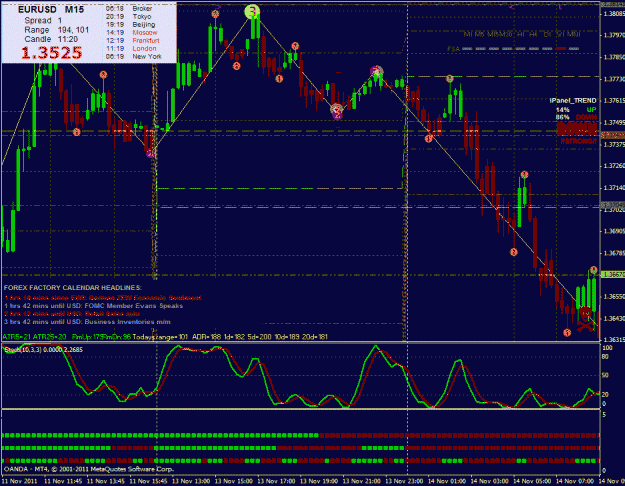
Task: Click the OANDA MT4 copyright text
Action: point(89,469)
